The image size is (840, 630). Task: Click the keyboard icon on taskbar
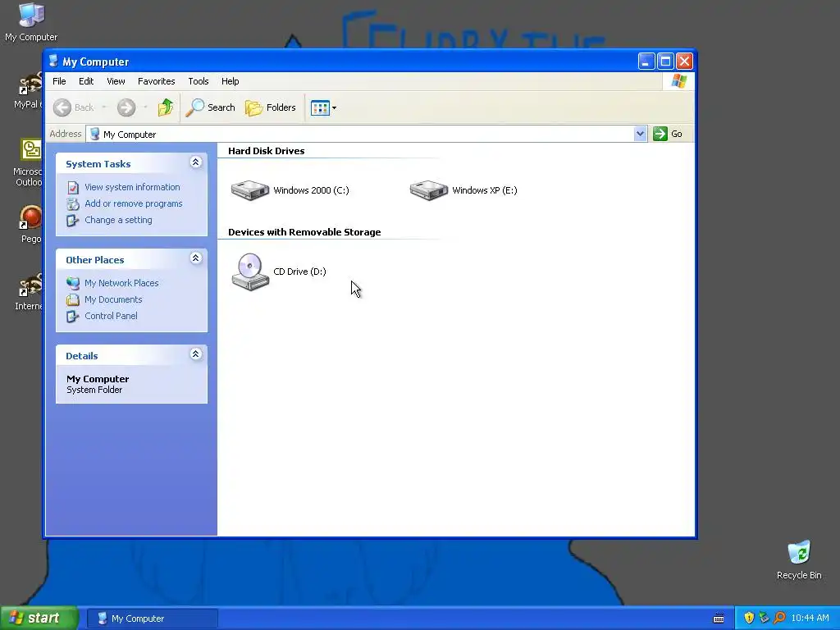click(x=719, y=619)
